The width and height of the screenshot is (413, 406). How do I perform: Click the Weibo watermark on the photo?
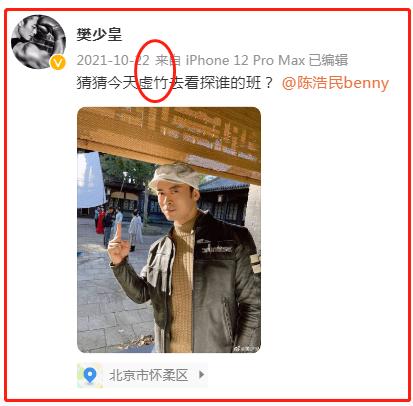(247, 349)
